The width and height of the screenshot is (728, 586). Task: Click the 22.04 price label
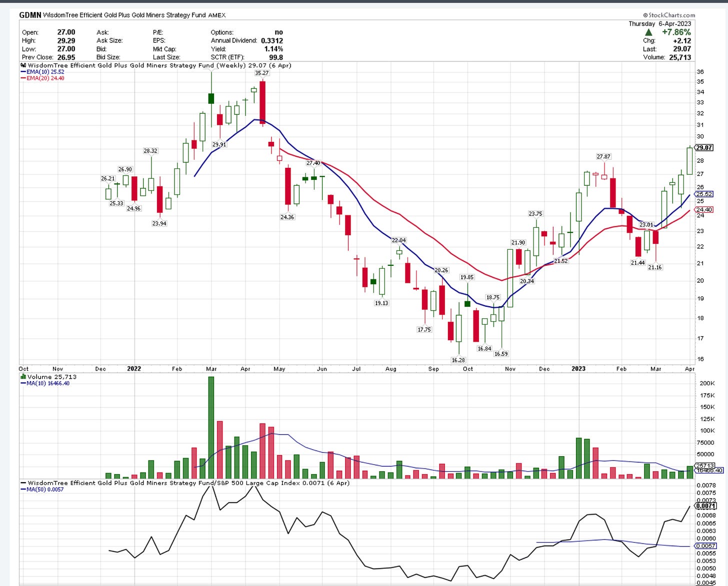pyautogui.click(x=398, y=240)
